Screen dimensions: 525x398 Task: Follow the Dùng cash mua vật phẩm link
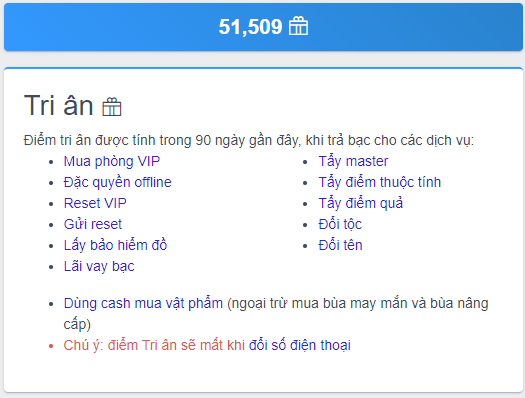click(x=143, y=303)
